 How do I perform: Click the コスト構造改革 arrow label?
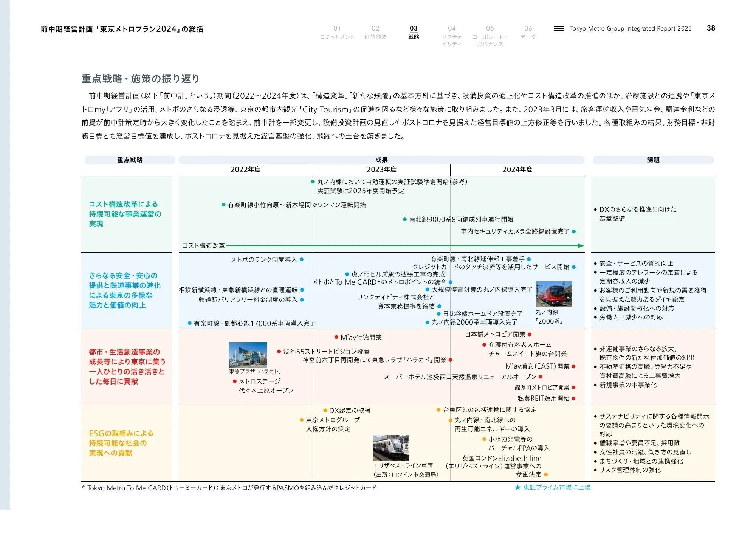(x=203, y=246)
